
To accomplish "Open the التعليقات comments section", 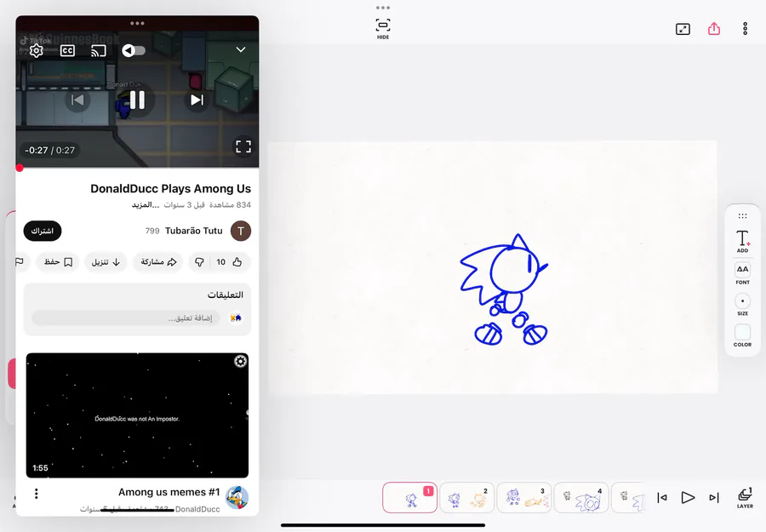I will coord(226,295).
